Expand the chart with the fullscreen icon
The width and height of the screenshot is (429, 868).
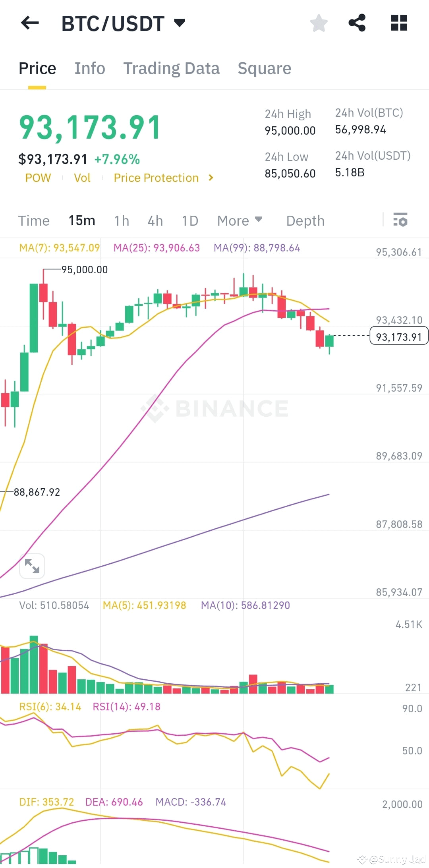(x=32, y=566)
